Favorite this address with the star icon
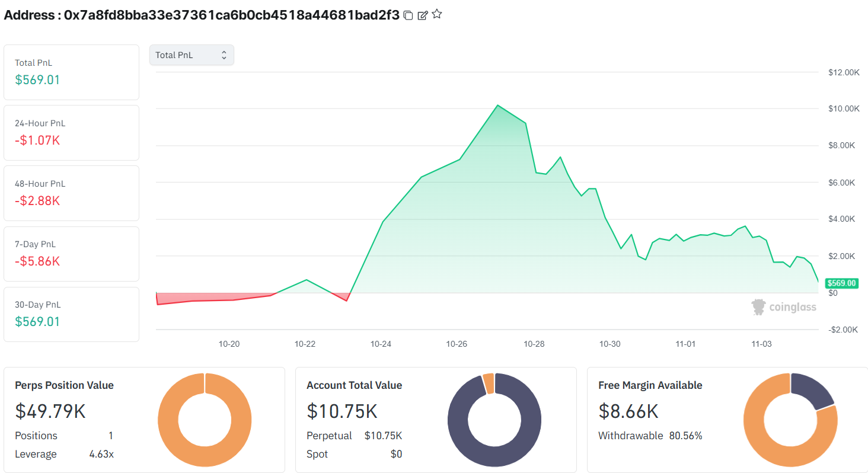Screen dimensions: 868x473 point(437,14)
